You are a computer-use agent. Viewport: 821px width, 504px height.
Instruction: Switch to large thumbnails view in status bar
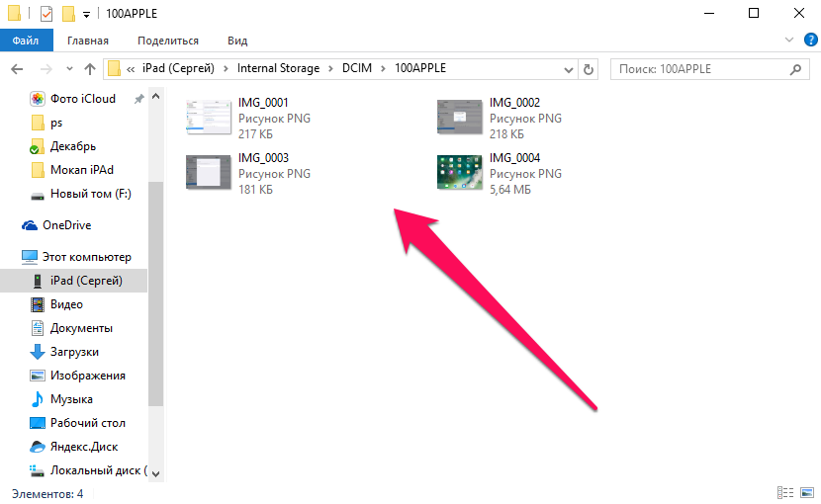pyautogui.click(x=807, y=492)
